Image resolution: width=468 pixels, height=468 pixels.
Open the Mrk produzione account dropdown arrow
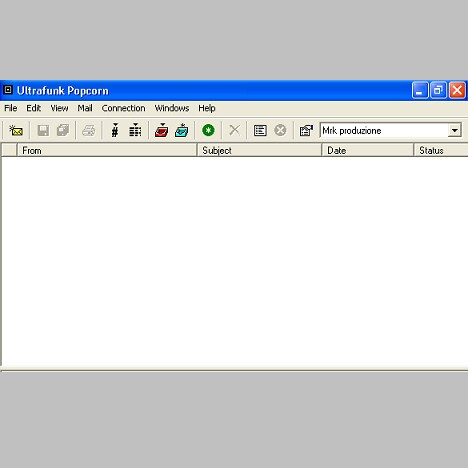(455, 130)
